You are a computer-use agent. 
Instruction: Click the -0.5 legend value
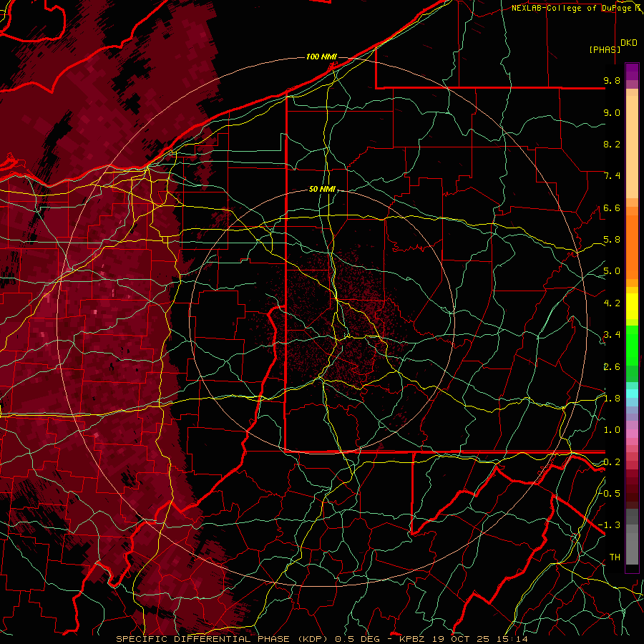(x=609, y=493)
